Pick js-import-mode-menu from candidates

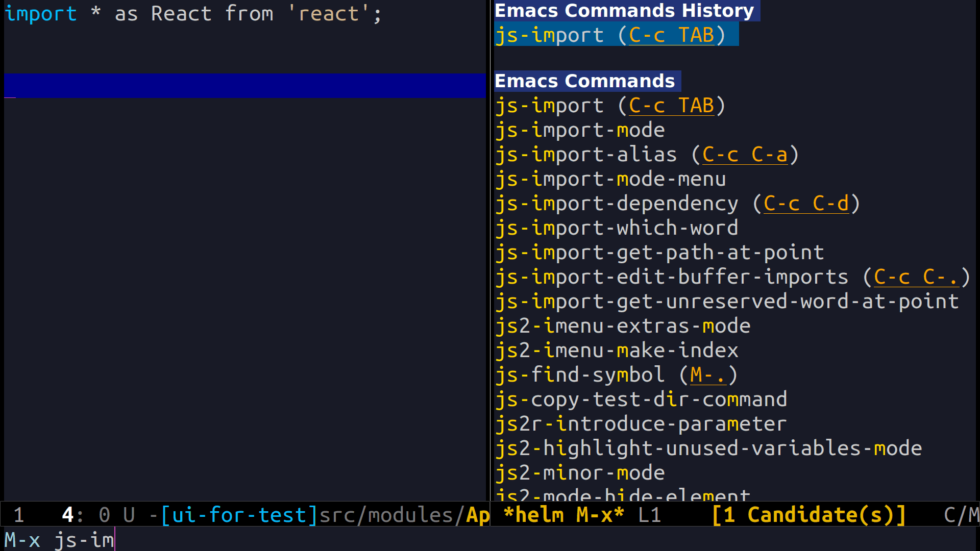tap(610, 179)
